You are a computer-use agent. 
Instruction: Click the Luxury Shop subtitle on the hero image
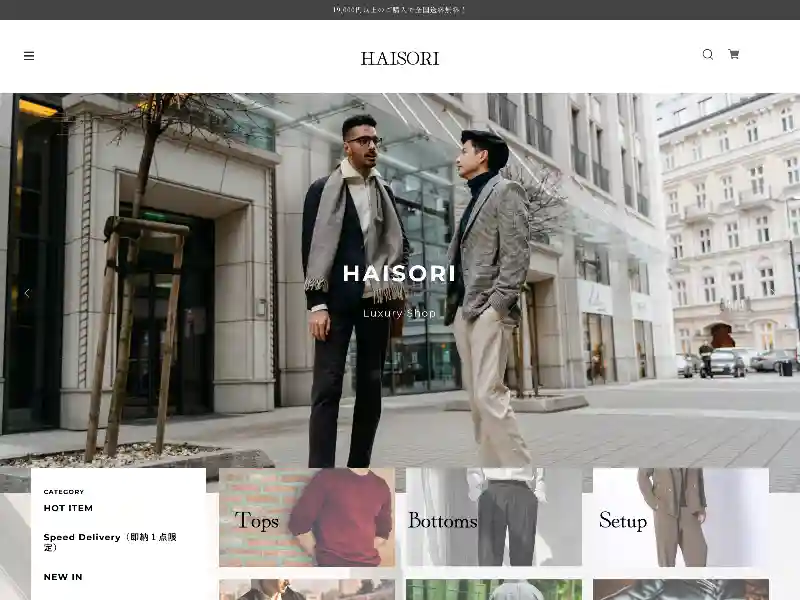pos(399,312)
